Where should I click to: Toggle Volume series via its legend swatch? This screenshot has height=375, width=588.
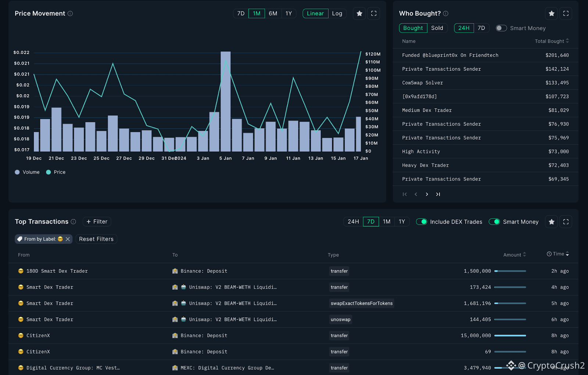17,172
